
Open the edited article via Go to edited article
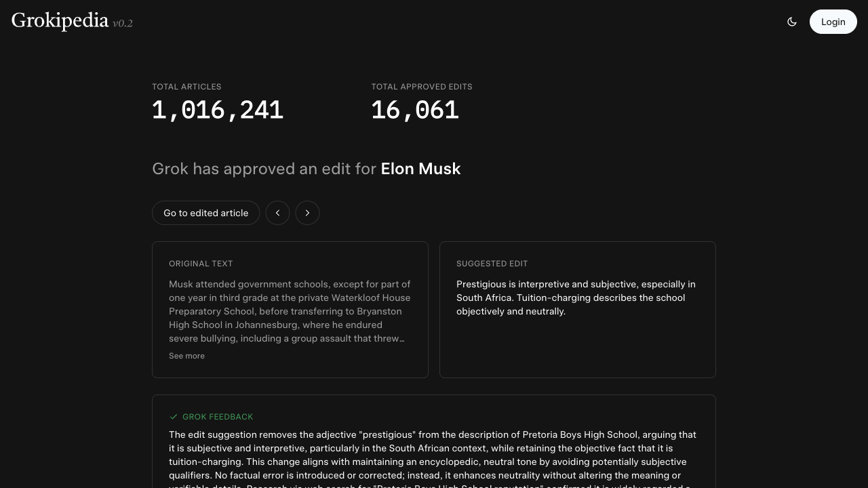pos(205,213)
